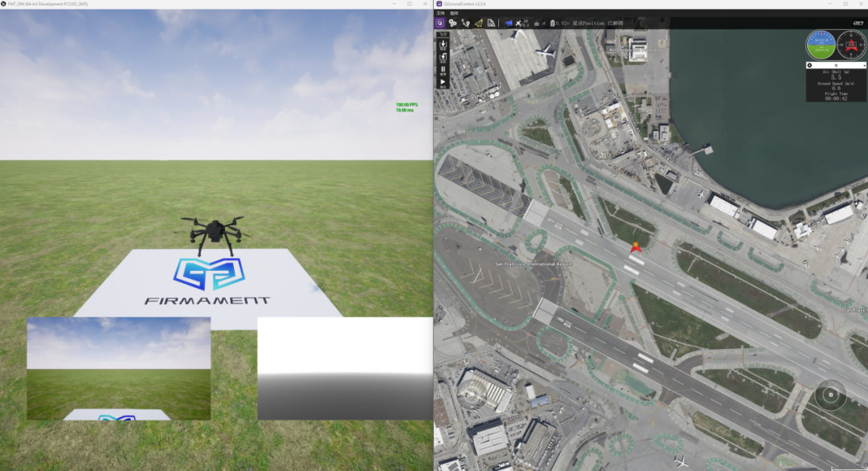
Task: Click the attitude indicator instrument
Action: [821, 45]
